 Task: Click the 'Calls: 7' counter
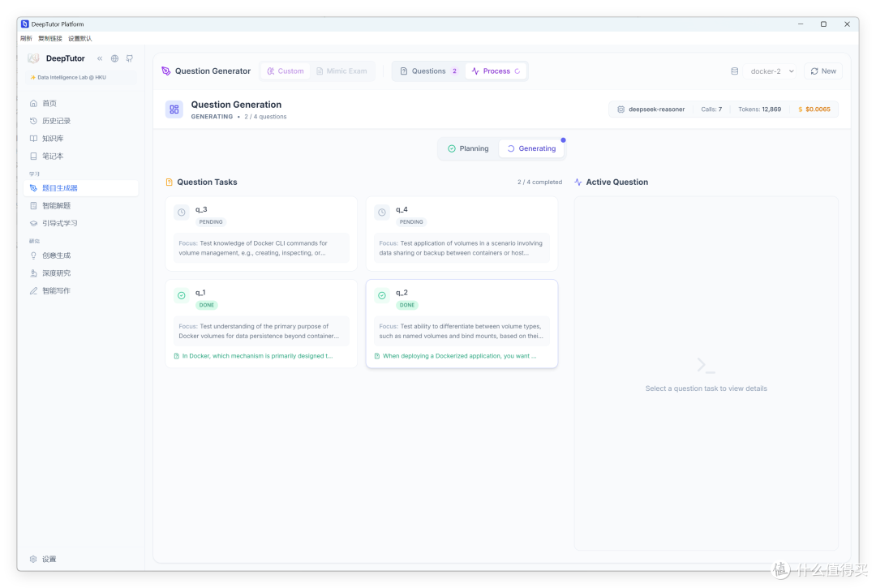(711, 109)
